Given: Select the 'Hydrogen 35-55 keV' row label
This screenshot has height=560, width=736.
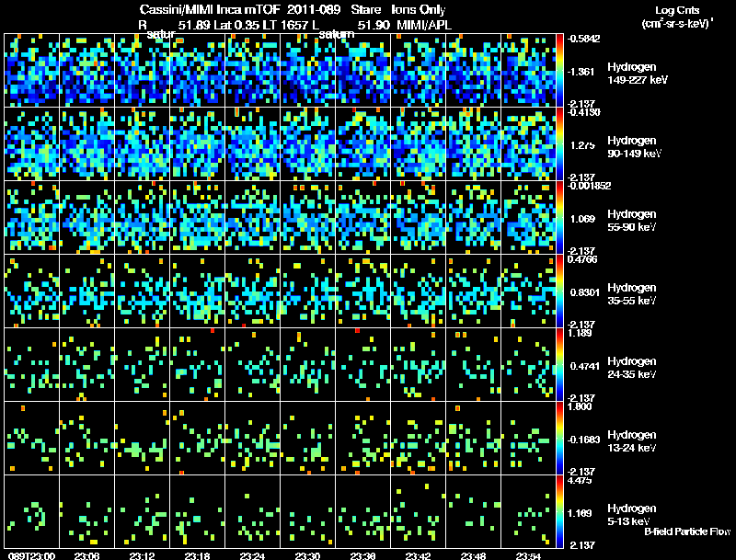Looking at the screenshot, I should click(632, 294).
